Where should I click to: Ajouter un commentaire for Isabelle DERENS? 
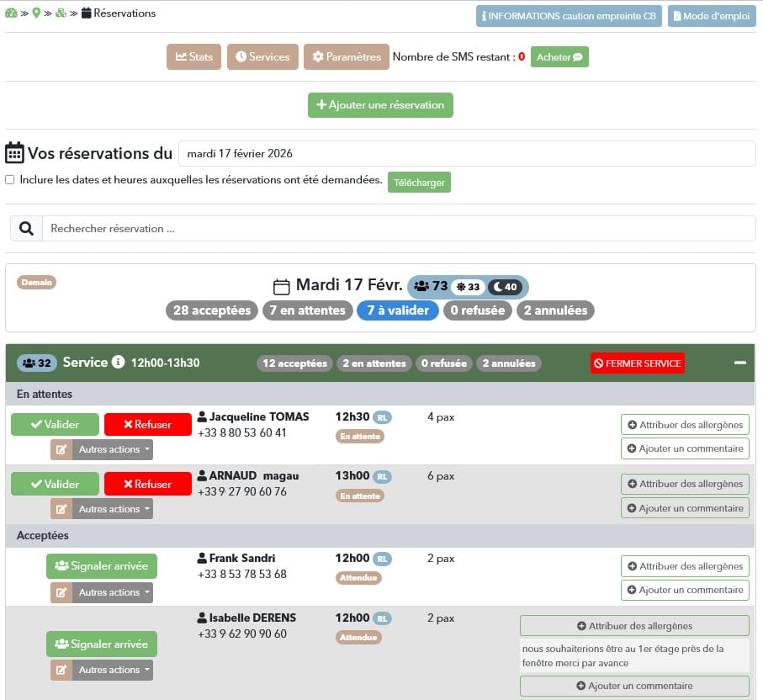tap(634, 686)
